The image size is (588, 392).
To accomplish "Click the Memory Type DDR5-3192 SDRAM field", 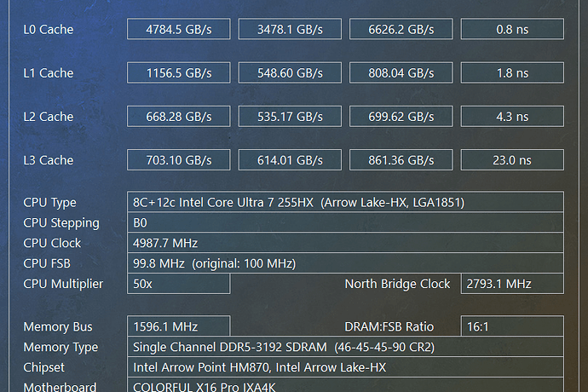I will click(x=345, y=347).
